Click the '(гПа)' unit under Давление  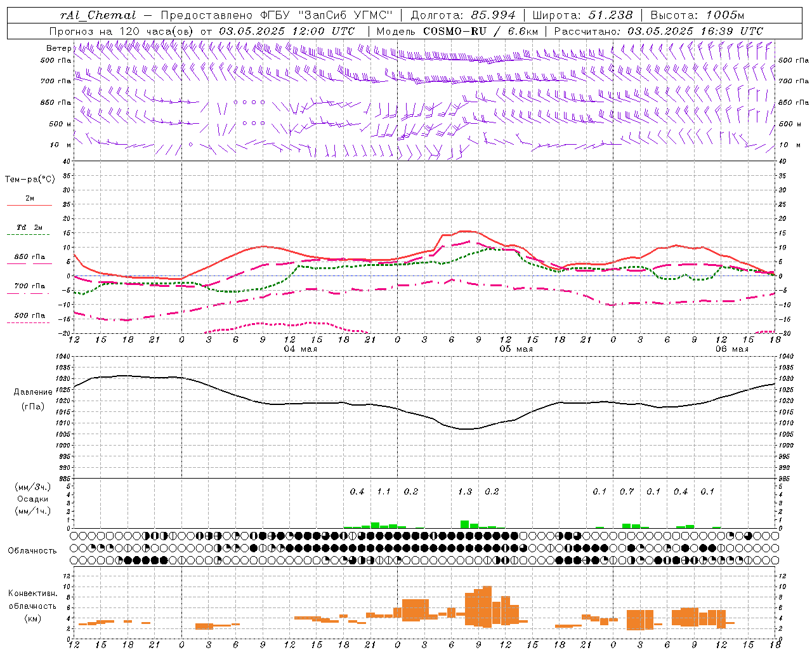(33, 407)
